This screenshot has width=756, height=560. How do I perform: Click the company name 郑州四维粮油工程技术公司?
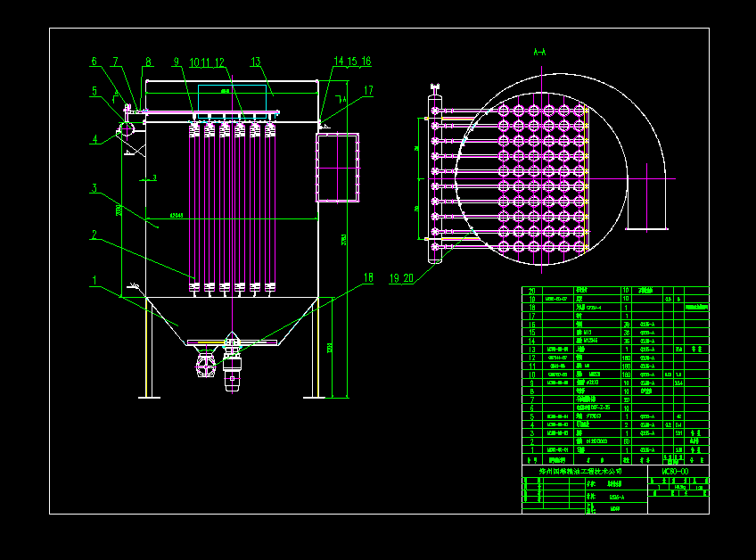click(580, 471)
